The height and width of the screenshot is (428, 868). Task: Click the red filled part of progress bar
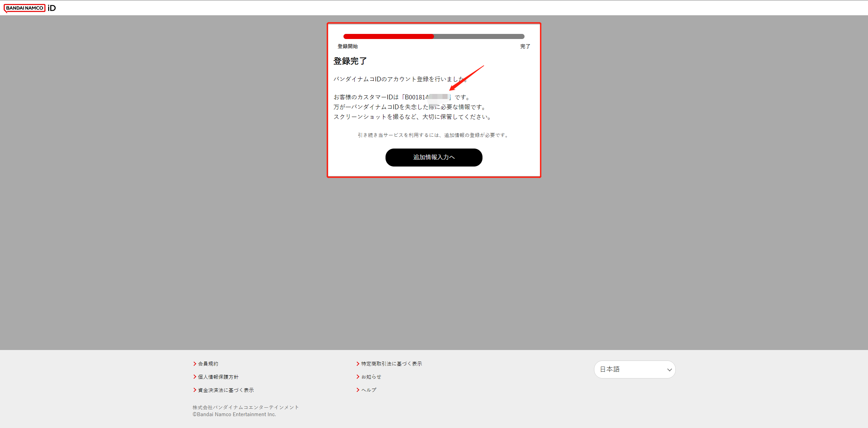point(389,36)
